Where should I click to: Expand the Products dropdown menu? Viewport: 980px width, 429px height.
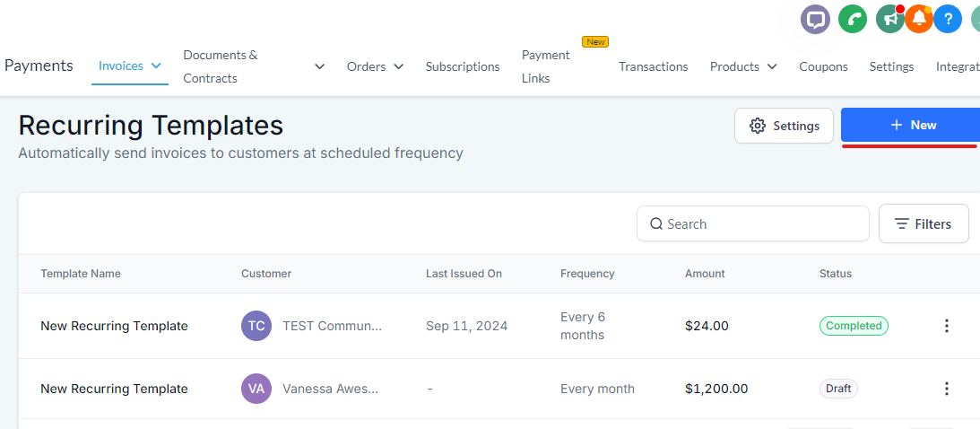(x=743, y=66)
